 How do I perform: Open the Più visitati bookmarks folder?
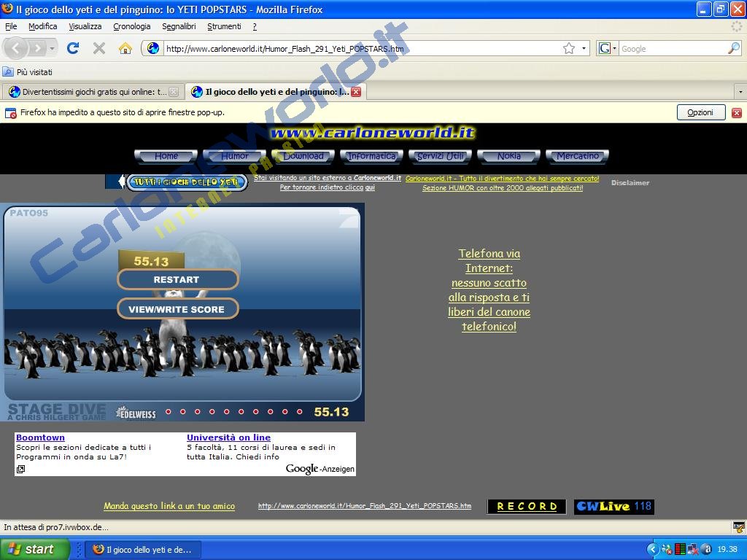click(28, 72)
